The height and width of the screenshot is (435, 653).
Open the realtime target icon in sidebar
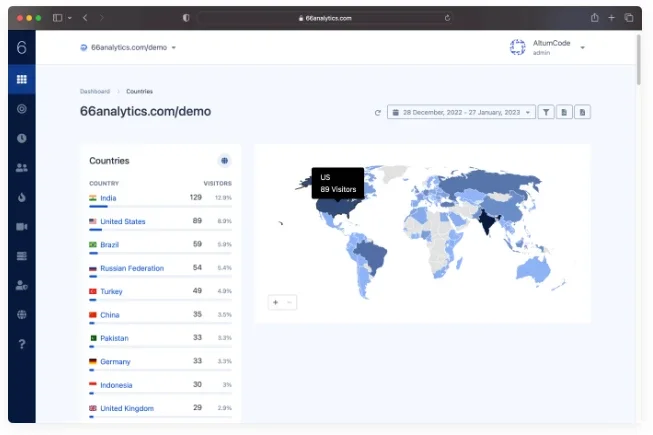coord(22,109)
